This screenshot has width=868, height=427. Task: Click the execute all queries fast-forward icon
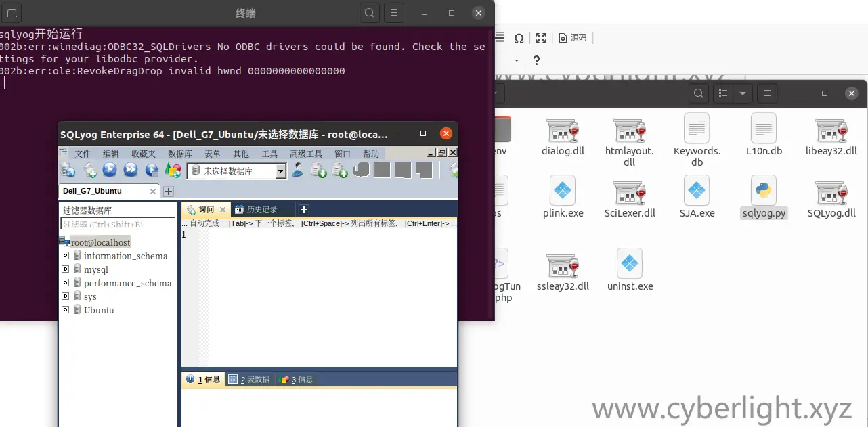[x=131, y=171]
